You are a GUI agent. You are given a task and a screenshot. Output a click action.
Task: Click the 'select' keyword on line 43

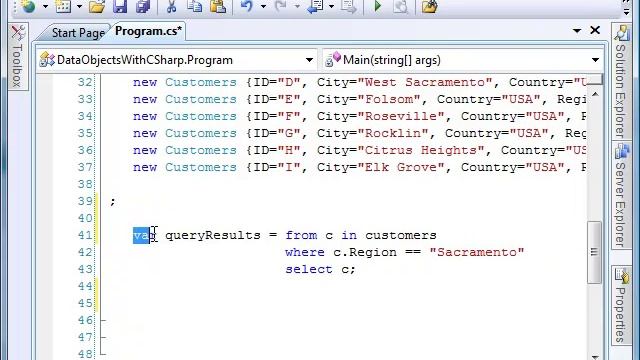[309, 269]
